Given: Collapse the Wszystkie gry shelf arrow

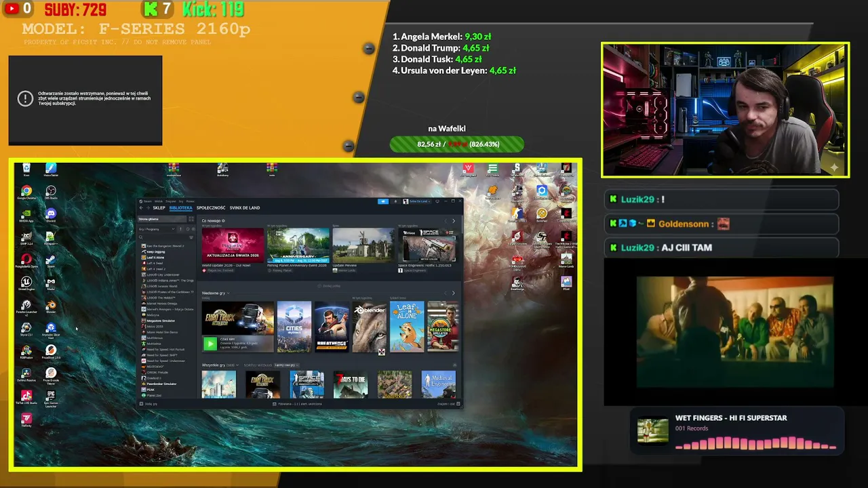Looking at the screenshot, I should (454, 365).
